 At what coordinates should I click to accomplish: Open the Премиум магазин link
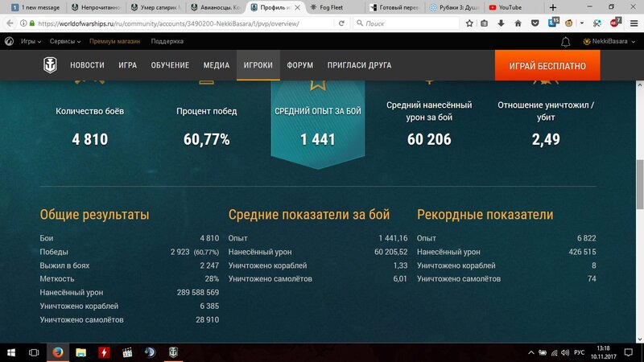click(x=114, y=42)
